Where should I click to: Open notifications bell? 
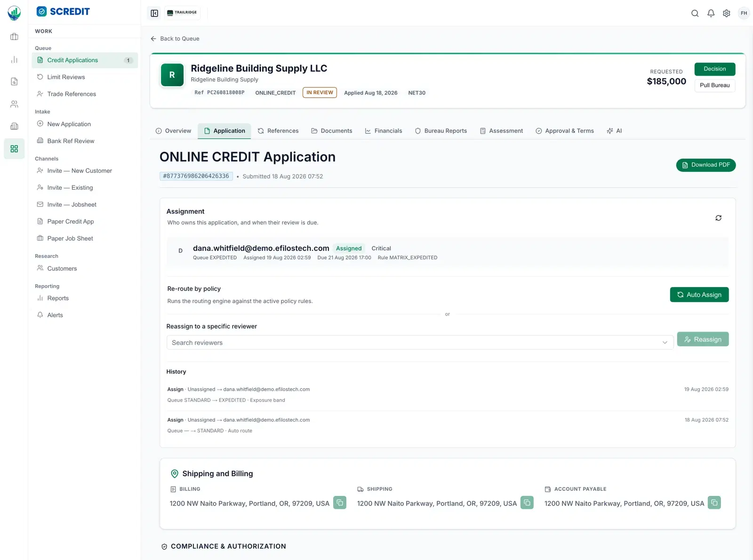coord(711,13)
